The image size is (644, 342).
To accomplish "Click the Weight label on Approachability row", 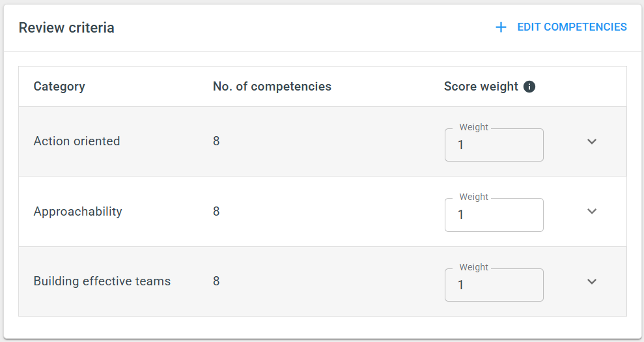I will point(473,197).
